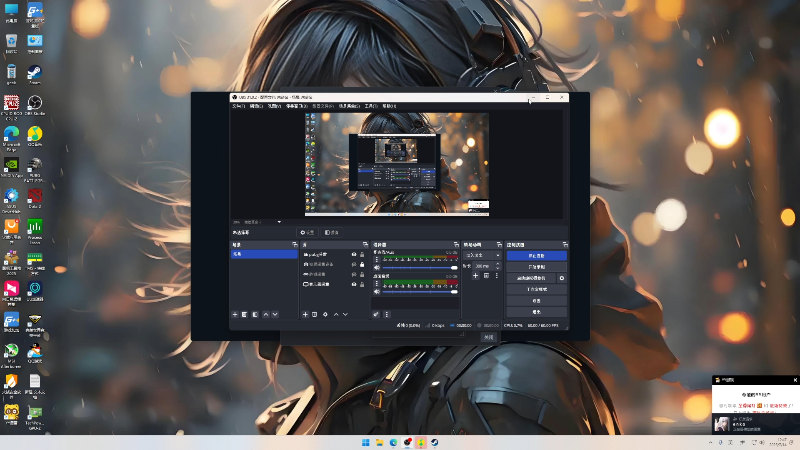
Task: Remove the selected scene in Scenes panel
Action: pyautogui.click(x=244, y=314)
